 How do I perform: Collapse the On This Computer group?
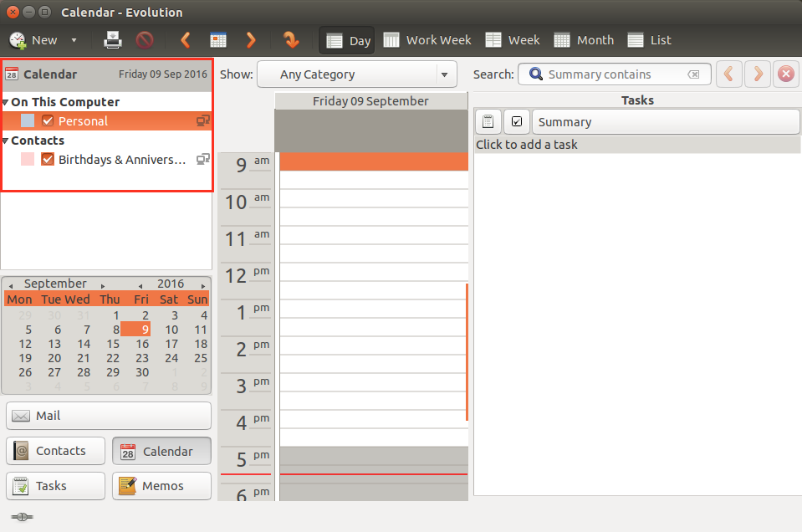[6, 102]
